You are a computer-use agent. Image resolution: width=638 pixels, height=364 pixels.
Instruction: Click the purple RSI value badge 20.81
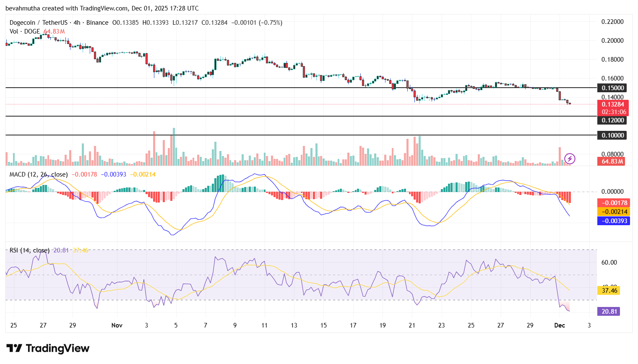(608, 311)
